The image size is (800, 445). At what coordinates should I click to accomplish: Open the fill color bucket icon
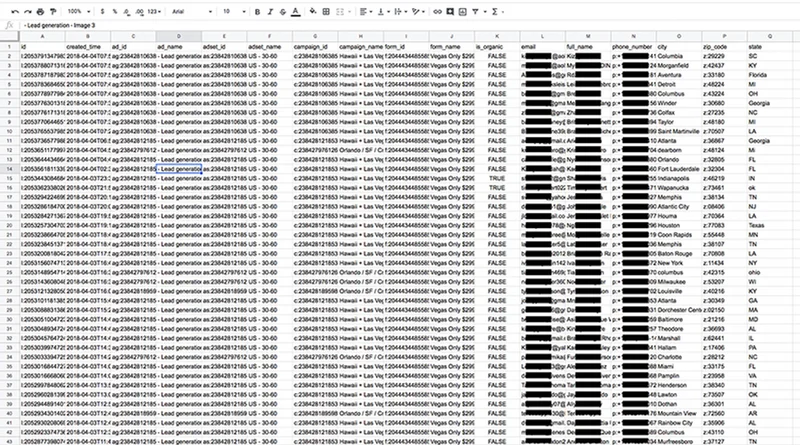[313, 12]
